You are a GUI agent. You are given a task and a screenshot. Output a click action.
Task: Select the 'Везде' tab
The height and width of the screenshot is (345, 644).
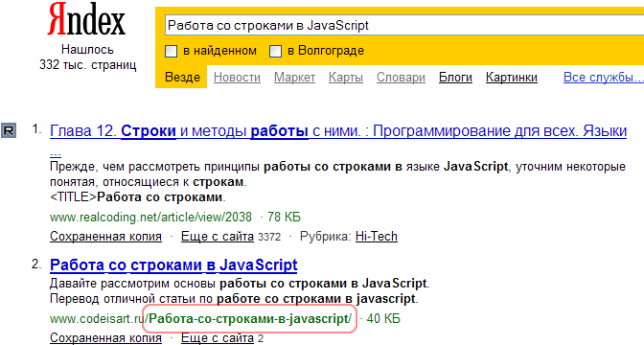pyautogui.click(x=182, y=78)
